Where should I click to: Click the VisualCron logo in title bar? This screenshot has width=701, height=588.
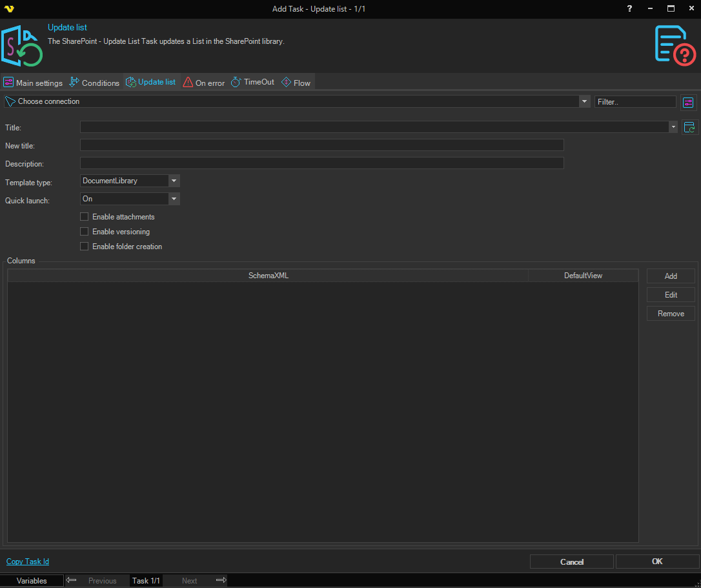pos(9,8)
